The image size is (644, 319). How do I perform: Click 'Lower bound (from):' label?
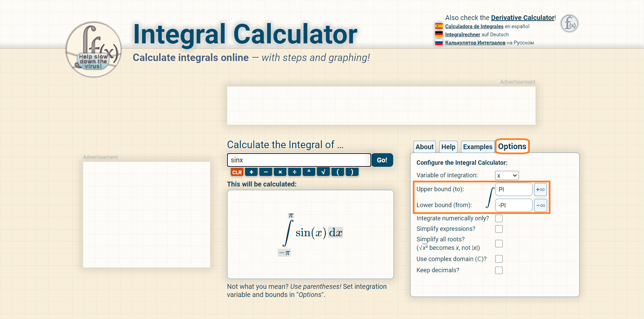(444, 205)
